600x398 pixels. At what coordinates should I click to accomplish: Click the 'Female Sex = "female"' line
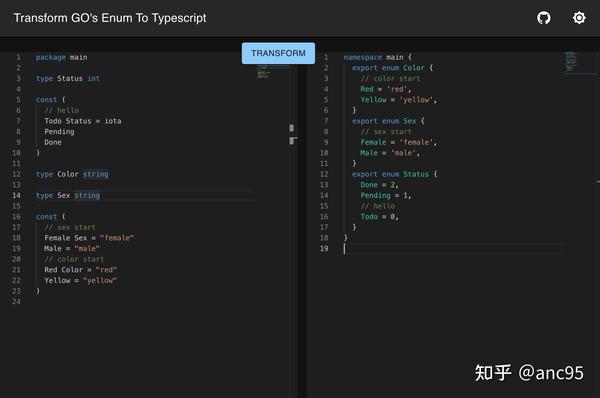coord(89,238)
